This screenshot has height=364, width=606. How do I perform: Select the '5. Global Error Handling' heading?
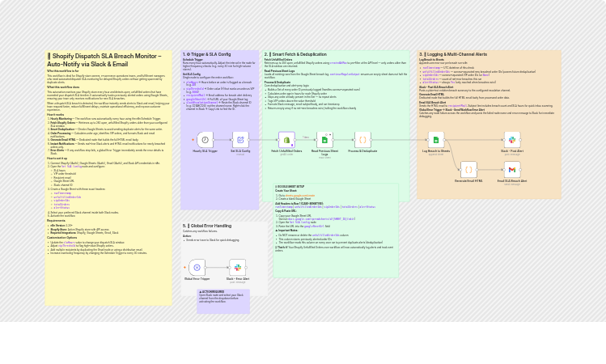click(207, 226)
